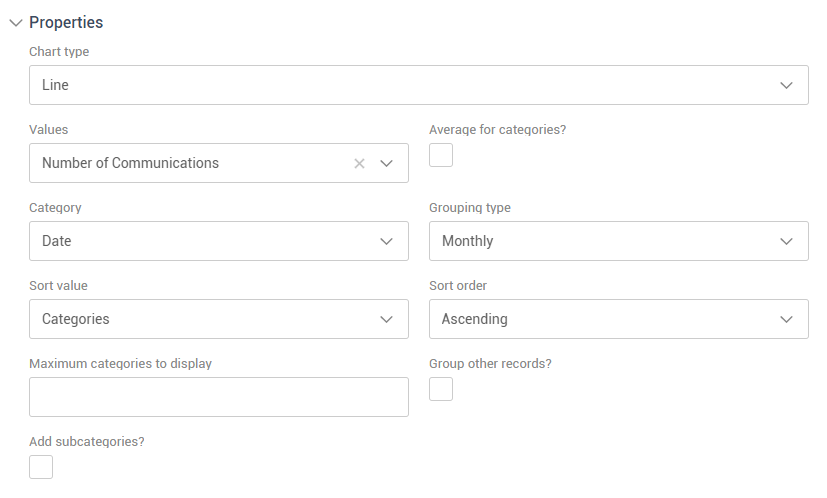The width and height of the screenshot is (827, 498).
Task: Click the 'Add subcategories?' label text
Action: [x=87, y=441]
